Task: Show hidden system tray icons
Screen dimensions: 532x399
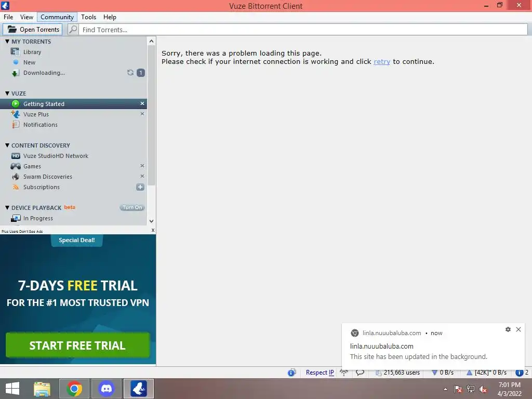Action: pyautogui.click(x=445, y=389)
